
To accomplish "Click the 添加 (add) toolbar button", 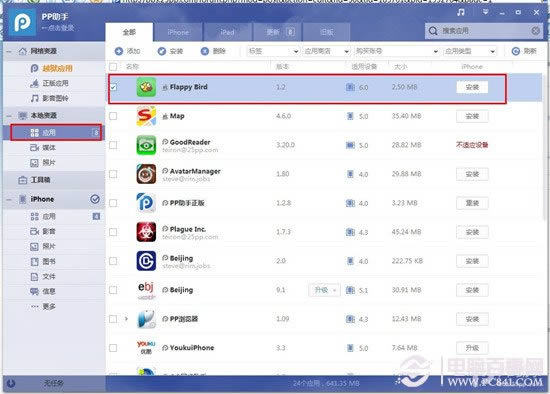I will click(127, 51).
